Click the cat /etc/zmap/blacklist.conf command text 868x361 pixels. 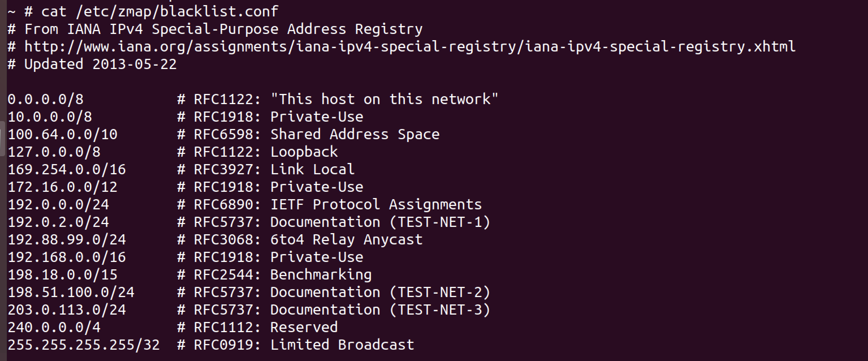[x=159, y=12]
